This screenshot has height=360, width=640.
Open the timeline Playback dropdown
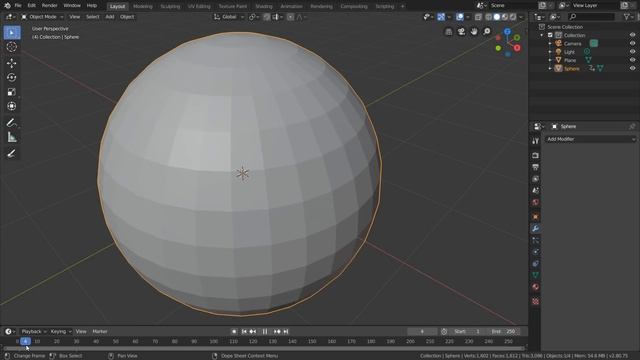pos(34,331)
